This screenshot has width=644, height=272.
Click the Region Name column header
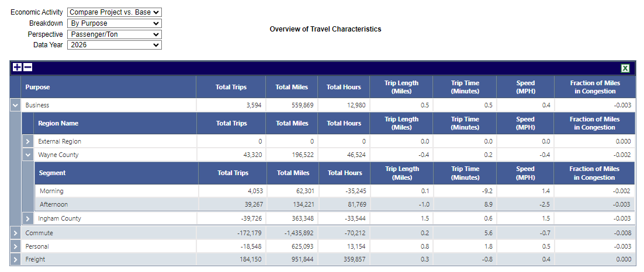coord(58,123)
